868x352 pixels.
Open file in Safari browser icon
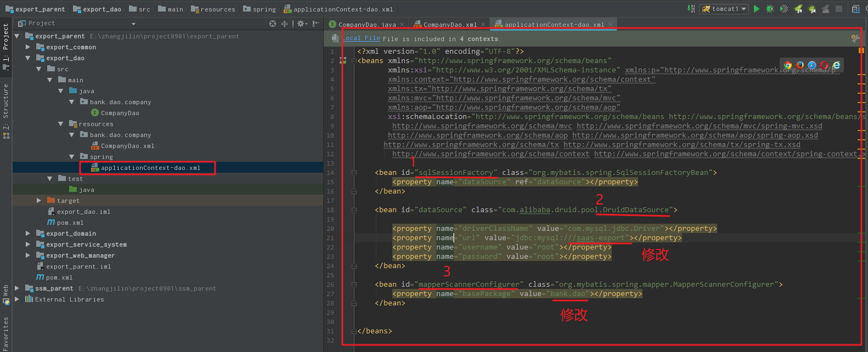tap(812, 65)
